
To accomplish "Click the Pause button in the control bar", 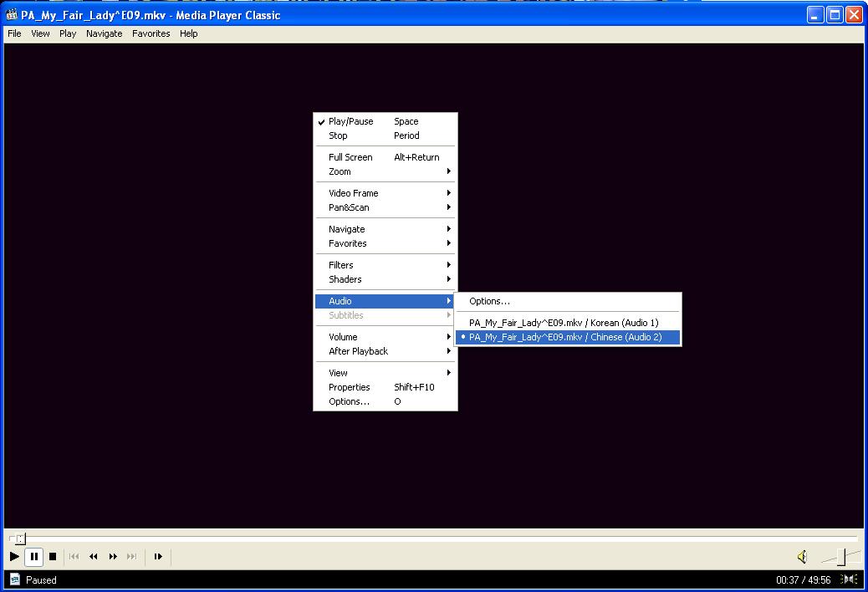I will [x=33, y=557].
